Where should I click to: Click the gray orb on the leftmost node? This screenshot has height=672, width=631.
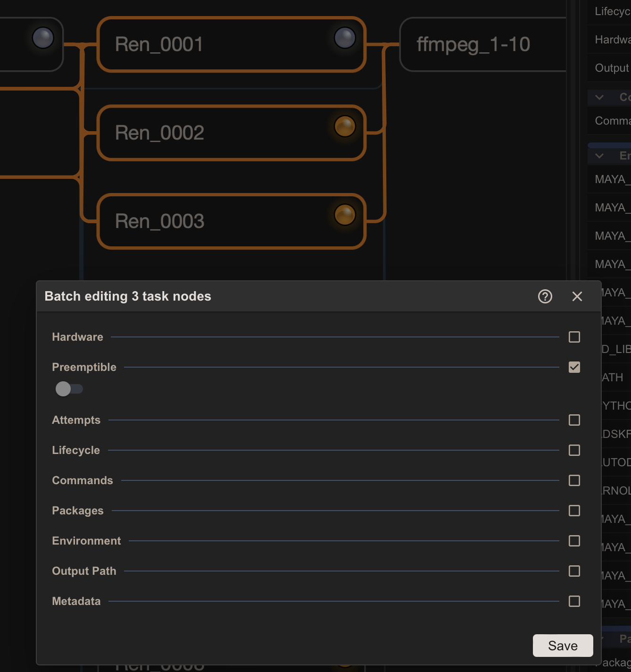coord(43,38)
